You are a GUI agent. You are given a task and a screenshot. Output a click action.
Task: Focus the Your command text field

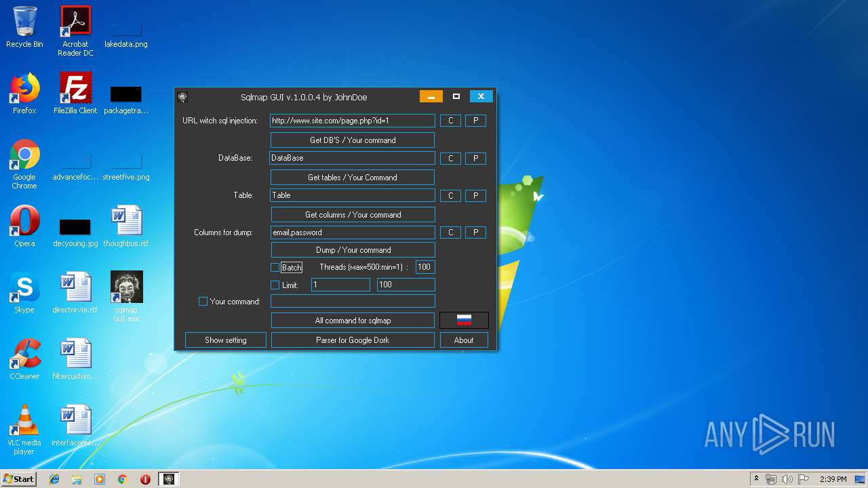pos(353,302)
